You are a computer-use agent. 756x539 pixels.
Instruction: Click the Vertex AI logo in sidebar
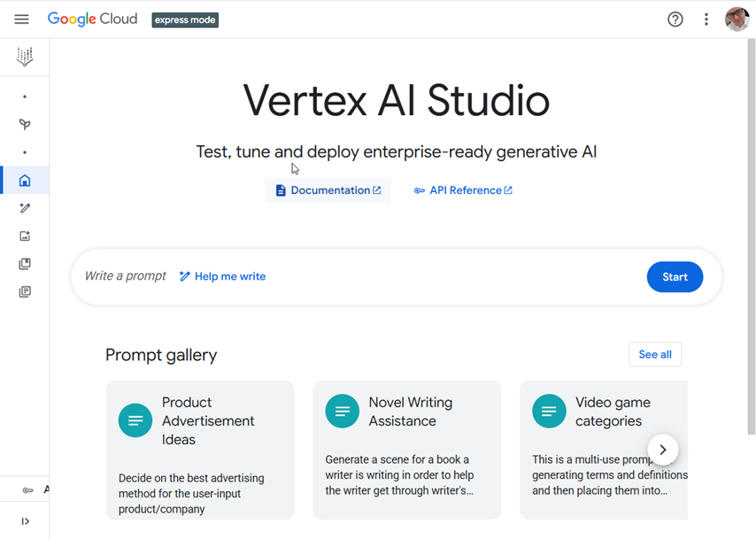[x=25, y=57]
